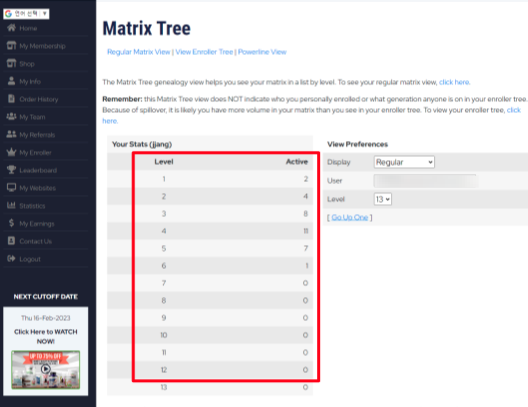Open the Google language select dropdown

(x=26, y=14)
